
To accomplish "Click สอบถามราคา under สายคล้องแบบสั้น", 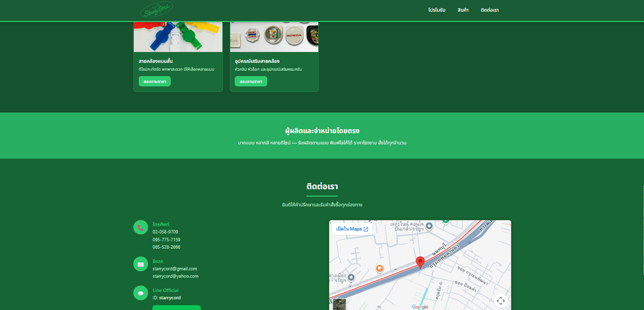I will 155,82.
